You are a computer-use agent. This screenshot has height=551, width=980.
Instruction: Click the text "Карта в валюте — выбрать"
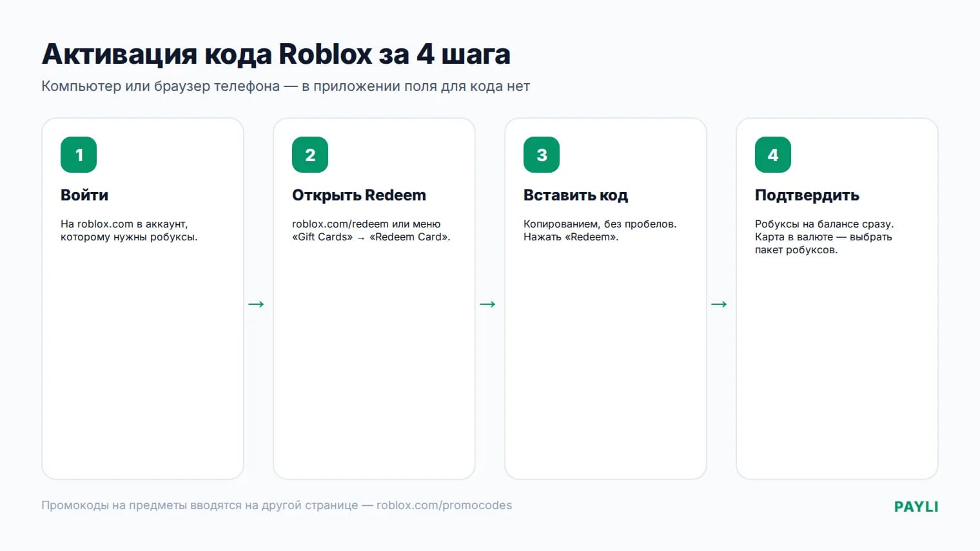(x=823, y=237)
